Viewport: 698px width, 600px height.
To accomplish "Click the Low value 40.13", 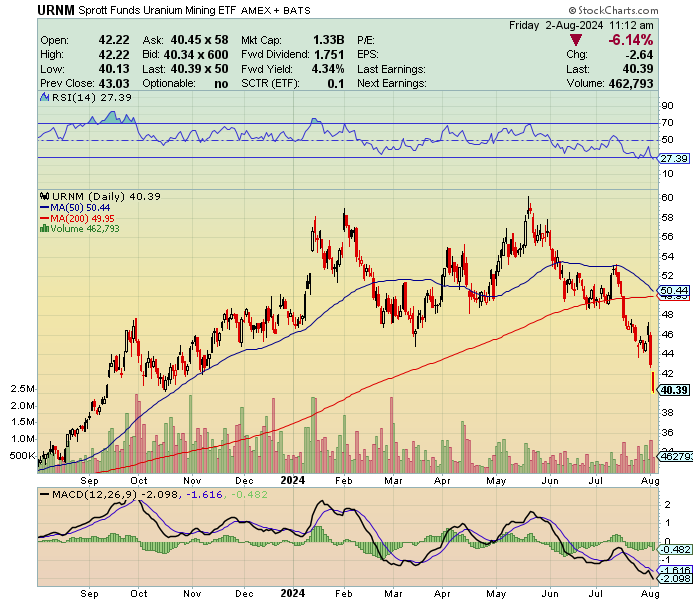I will pyautogui.click(x=114, y=69).
